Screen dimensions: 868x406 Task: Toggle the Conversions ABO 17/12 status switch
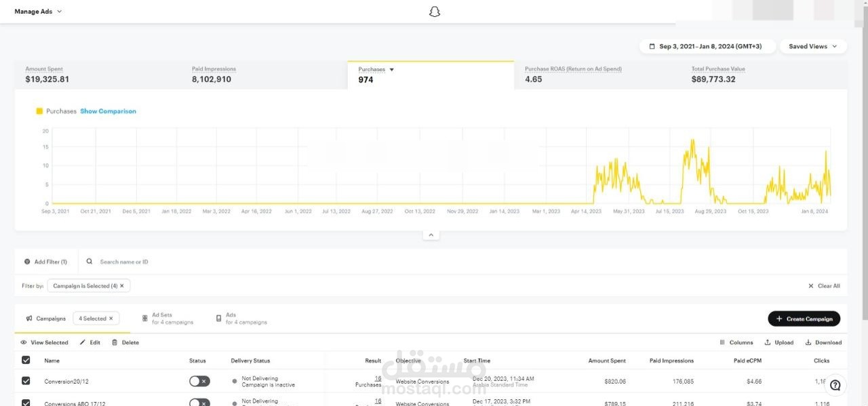pyautogui.click(x=199, y=402)
